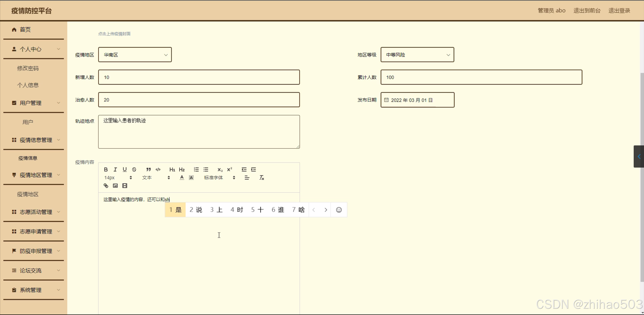Insert an image into the editor

[x=115, y=186]
